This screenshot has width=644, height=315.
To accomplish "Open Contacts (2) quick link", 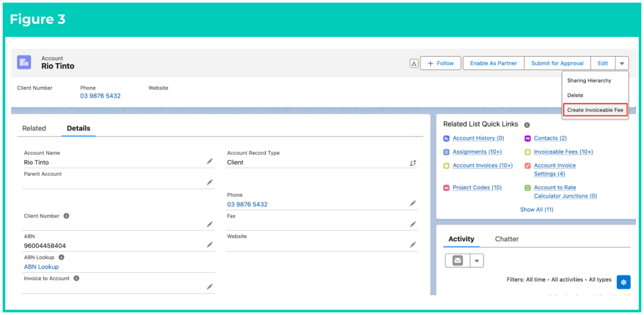I will click(550, 138).
